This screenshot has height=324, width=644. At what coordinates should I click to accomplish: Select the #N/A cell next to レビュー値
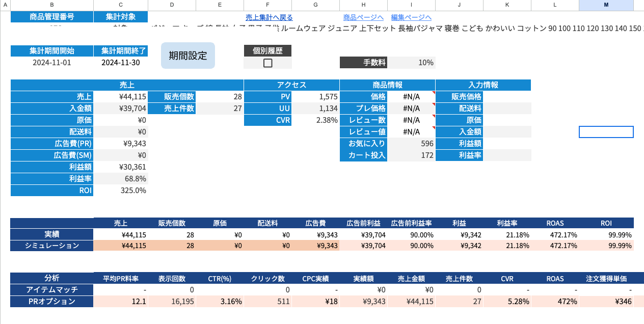pos(412,132)
